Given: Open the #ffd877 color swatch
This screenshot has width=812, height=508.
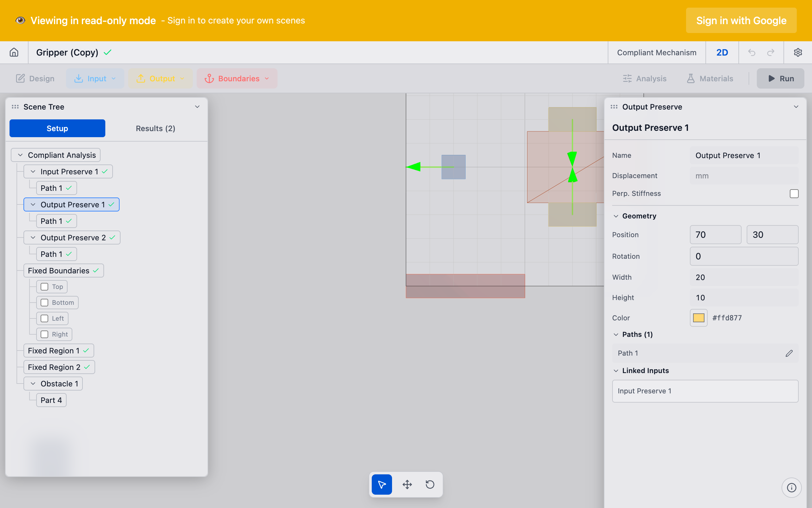Looking at the screenshot, I should coord(698,318).
